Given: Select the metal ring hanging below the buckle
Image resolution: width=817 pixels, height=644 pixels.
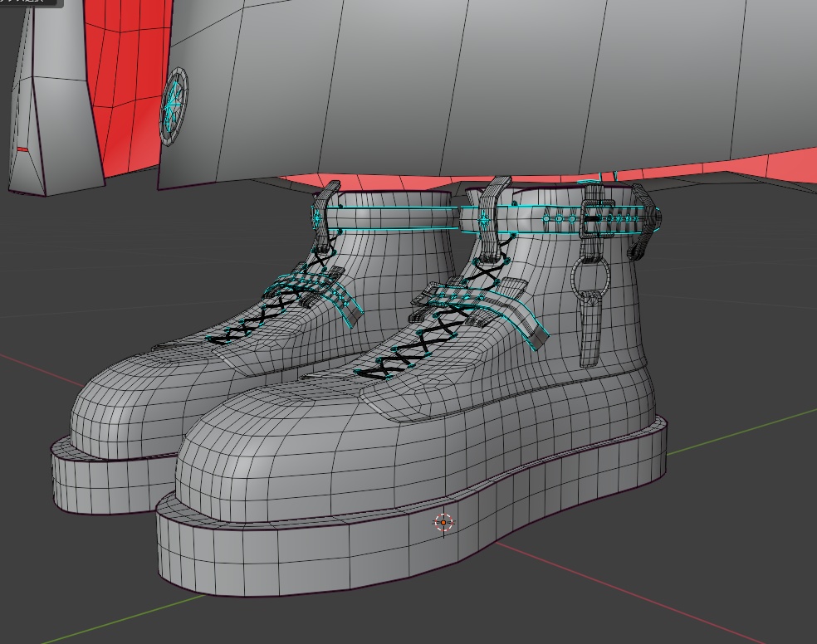Looking at the screenshot, I should pos(590,280).
